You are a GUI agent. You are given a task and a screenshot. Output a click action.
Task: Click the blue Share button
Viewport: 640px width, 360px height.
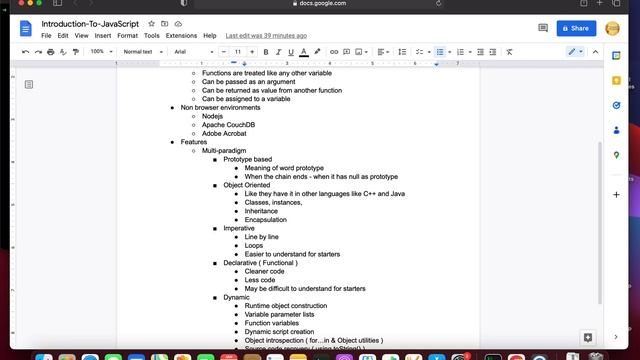[576, 28]
